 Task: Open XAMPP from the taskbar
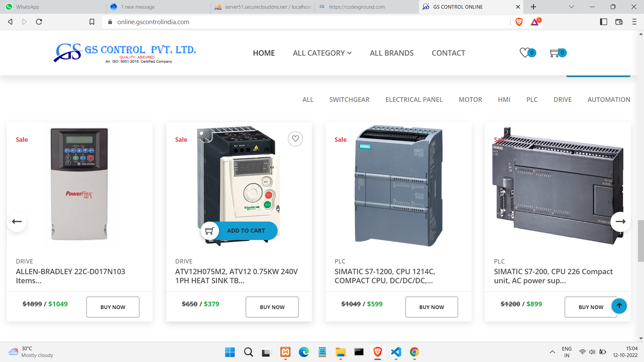tap(285, 352)
